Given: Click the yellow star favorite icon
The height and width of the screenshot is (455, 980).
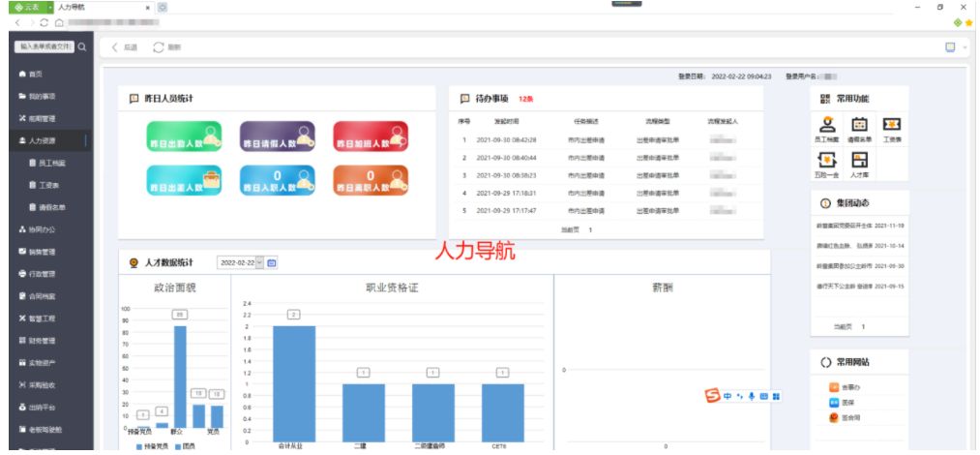Looking at the screenshot, I should [968, 22].
